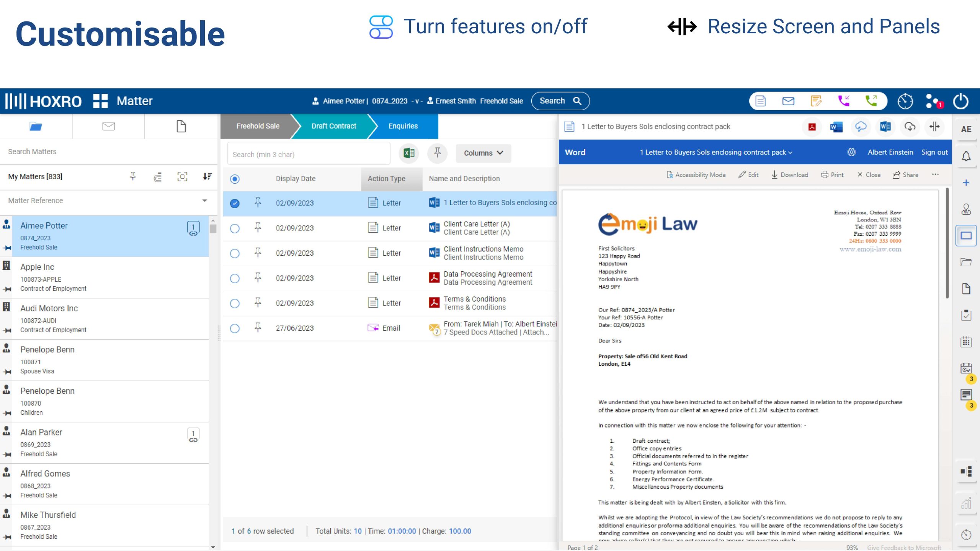The height and width of the screenshot is (551, 980).
Task: Open the Columns dropdown
Action: tap(483, 153)
